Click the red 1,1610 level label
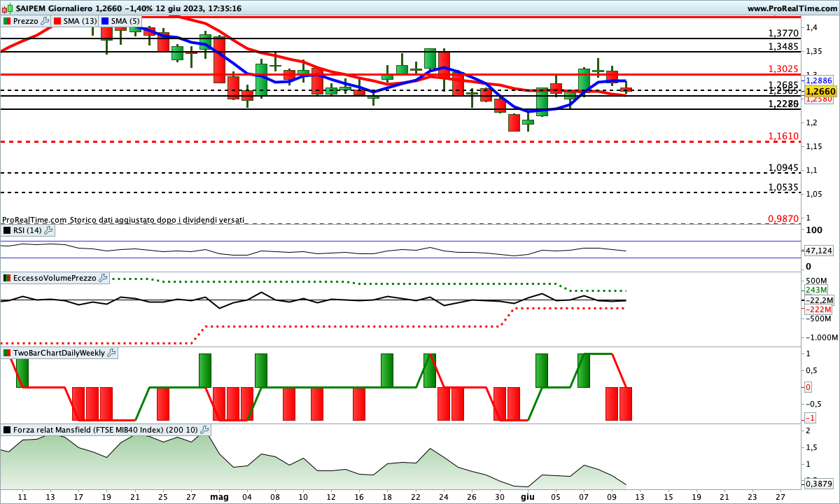Viewport: 840px width, 504px height. [x=783, y=136]
